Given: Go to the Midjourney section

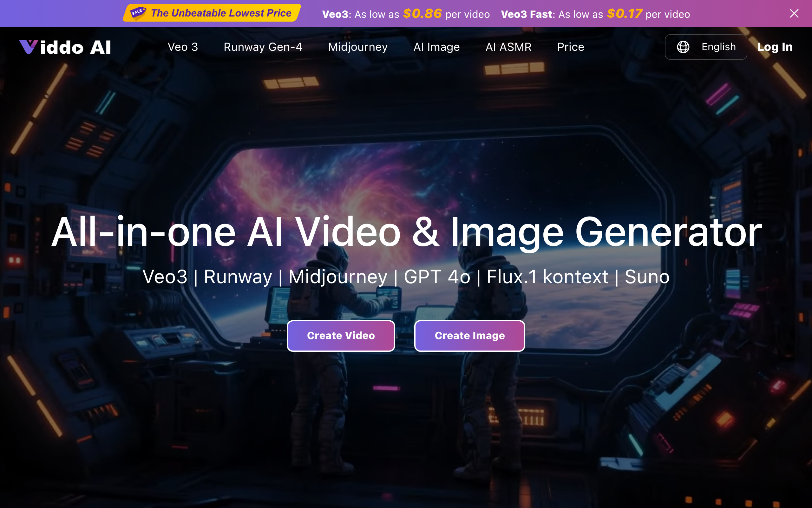Looking at the screenshot, I should pos(358,47).
